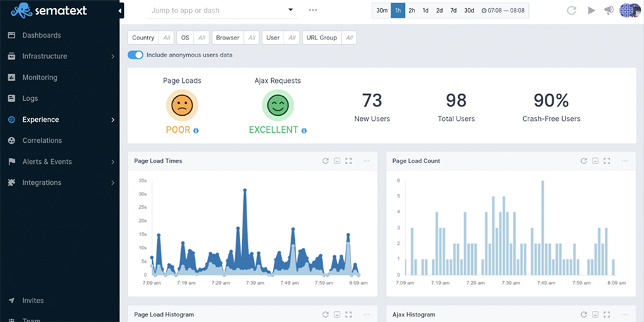The width and height of the screenshot is (644, 322).
Task: Click the refresh icon in the top bar
Action: (572, 11)
